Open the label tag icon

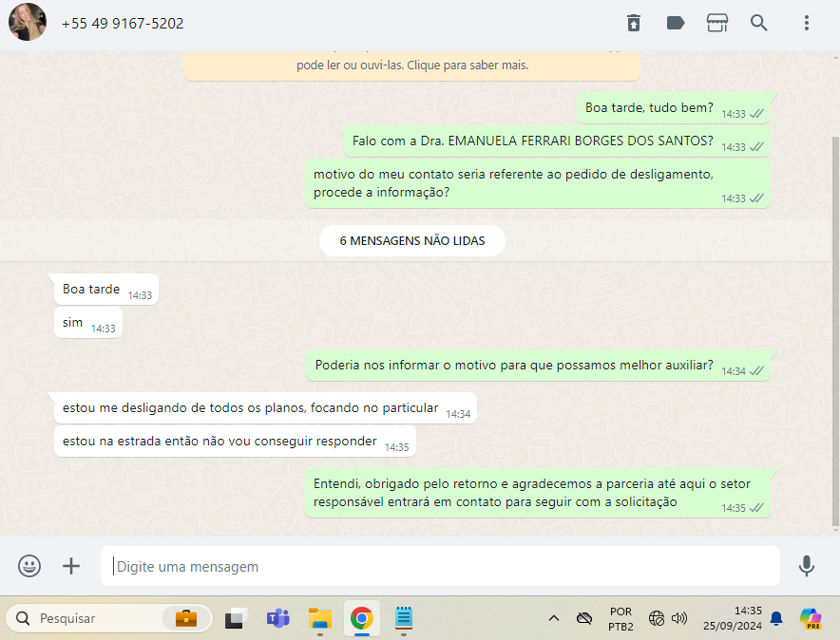[676, 23]
